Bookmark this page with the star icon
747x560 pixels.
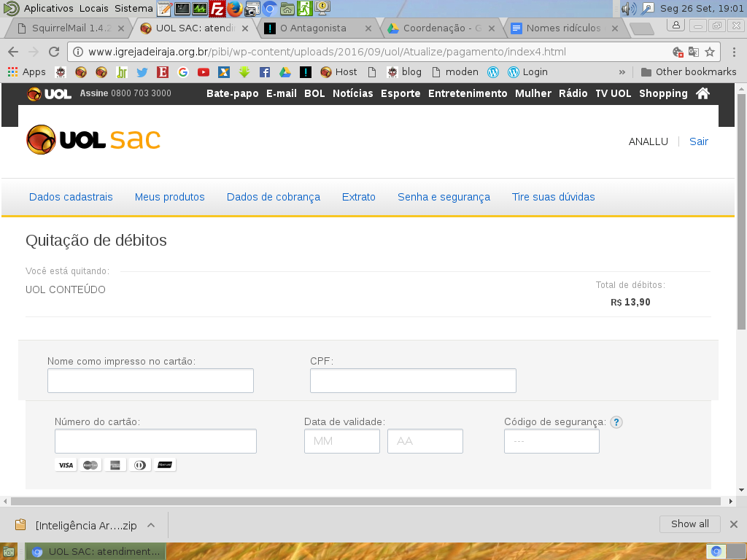710,52
